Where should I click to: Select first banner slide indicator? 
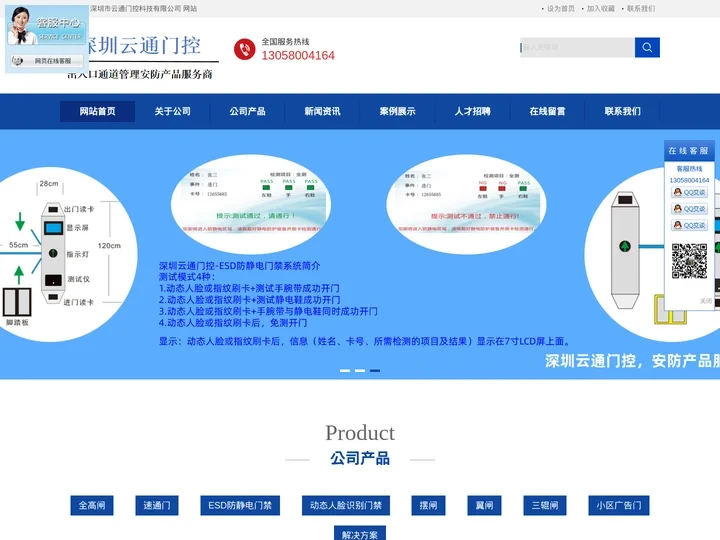pos(345,371)
